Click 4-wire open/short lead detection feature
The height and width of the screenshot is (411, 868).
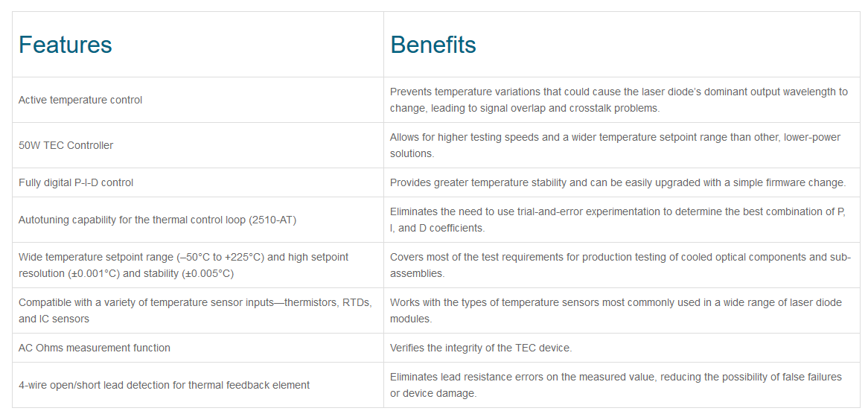(164, 385)
